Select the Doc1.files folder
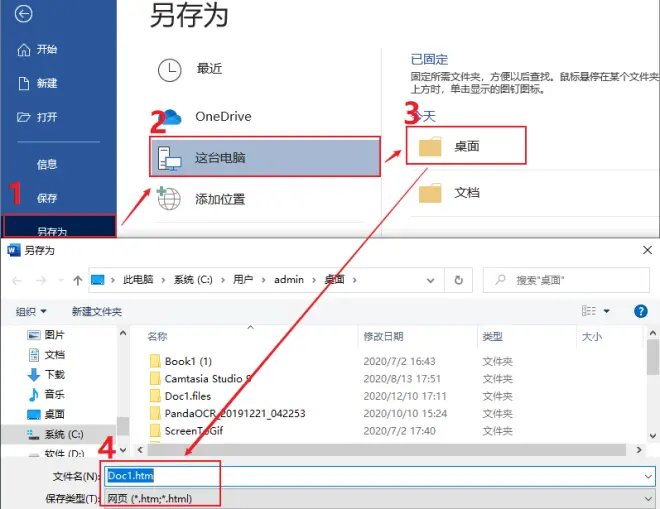The width and height of the screenshot is (660, 509). point(181,396)
